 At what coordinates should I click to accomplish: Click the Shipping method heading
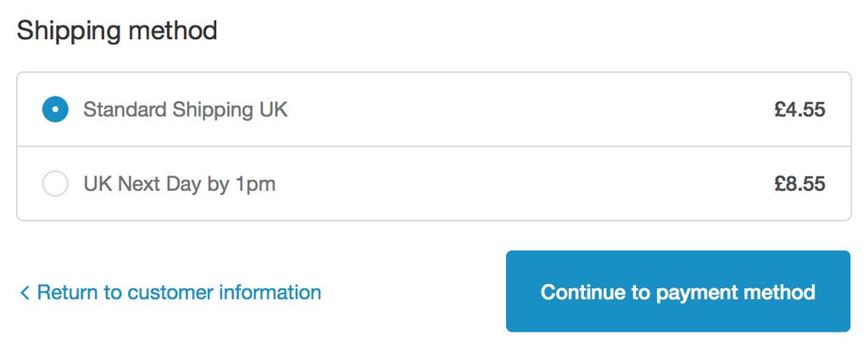117,31
